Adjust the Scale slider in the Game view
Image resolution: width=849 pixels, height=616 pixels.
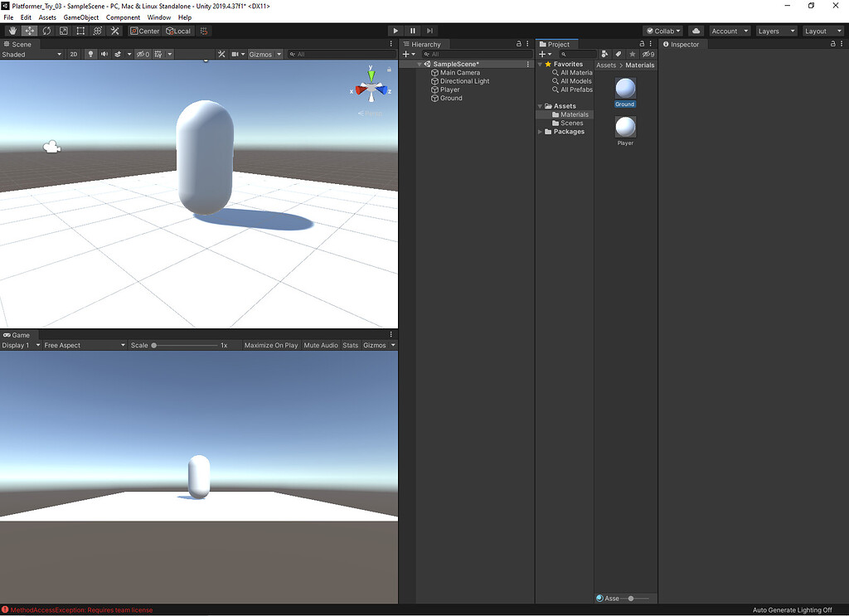coord(153,345)
